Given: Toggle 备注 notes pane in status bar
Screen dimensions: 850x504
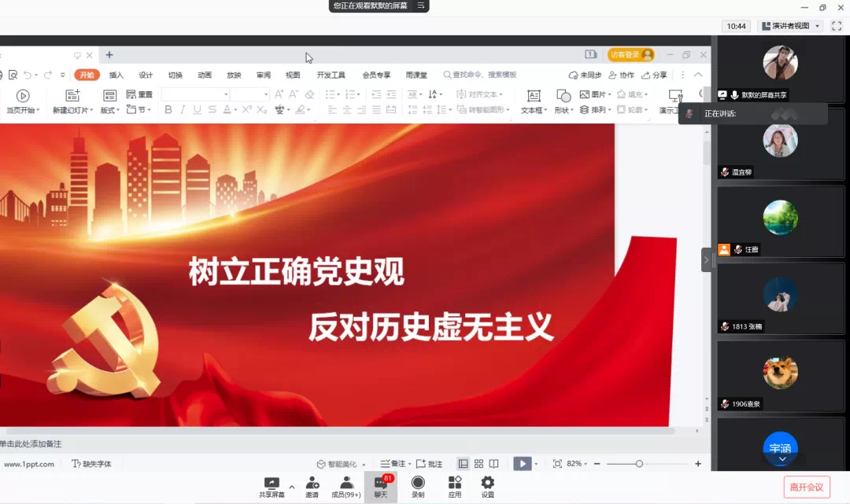Looking at the screenshot, I should (x=393, y=464).
